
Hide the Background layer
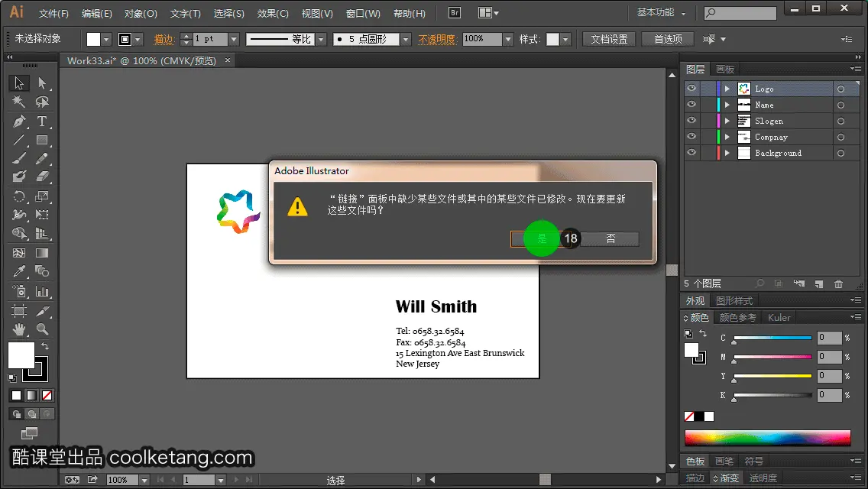click(x=691, y=153)
